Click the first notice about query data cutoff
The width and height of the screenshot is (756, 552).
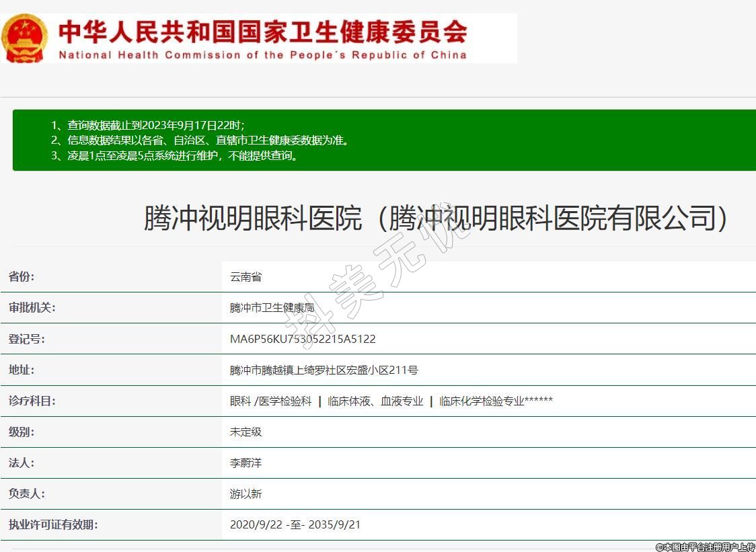(x=148, y=125)
